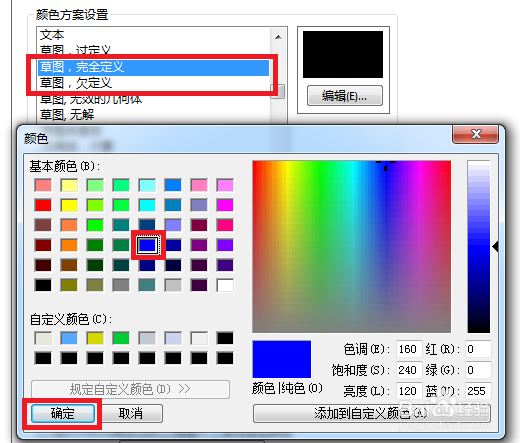Viewport: 520px width, 443px height.
Task: Pick the selected pure blue basic swatch
Action: point(147,245)
